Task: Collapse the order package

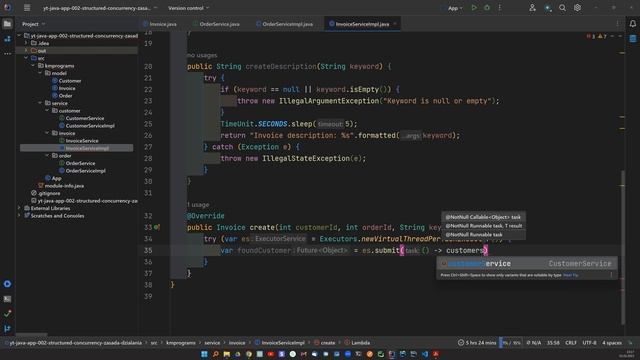Action: click(47, 156)
